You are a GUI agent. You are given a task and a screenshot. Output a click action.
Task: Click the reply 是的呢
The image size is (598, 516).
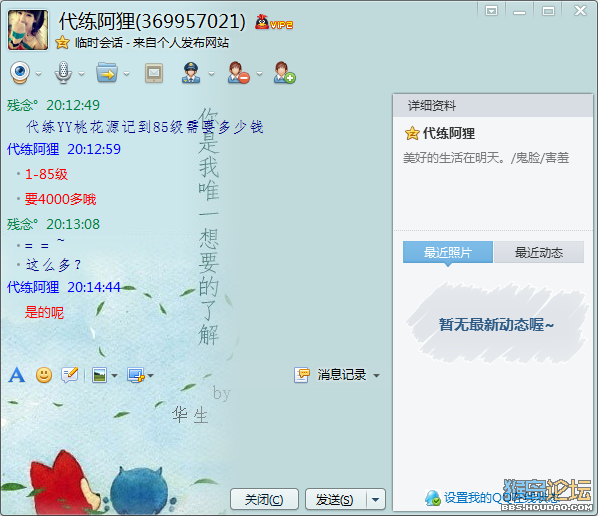coord(44,312)
